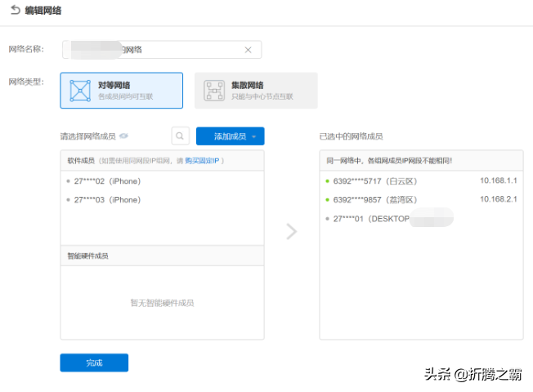This screenshot has height=392, width=533.
Task: Open the member search magnifier icon
Action: (x=180, y=136)
